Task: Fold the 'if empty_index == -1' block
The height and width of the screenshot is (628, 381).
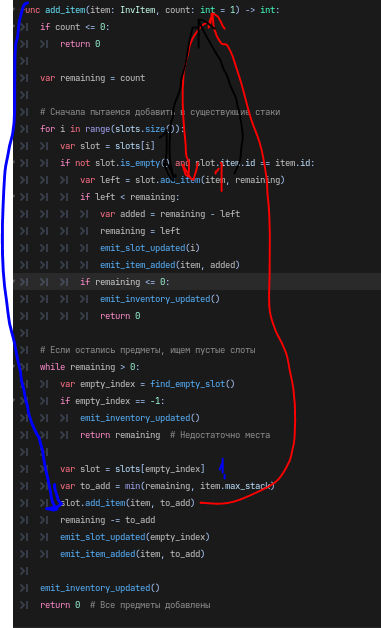Action: click(x=15, y=401)
